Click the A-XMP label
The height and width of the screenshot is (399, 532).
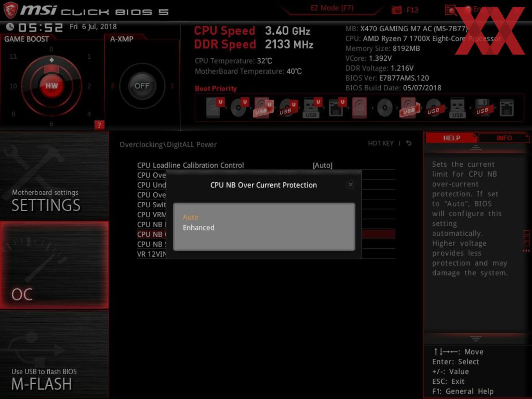(x=122, y=39)
